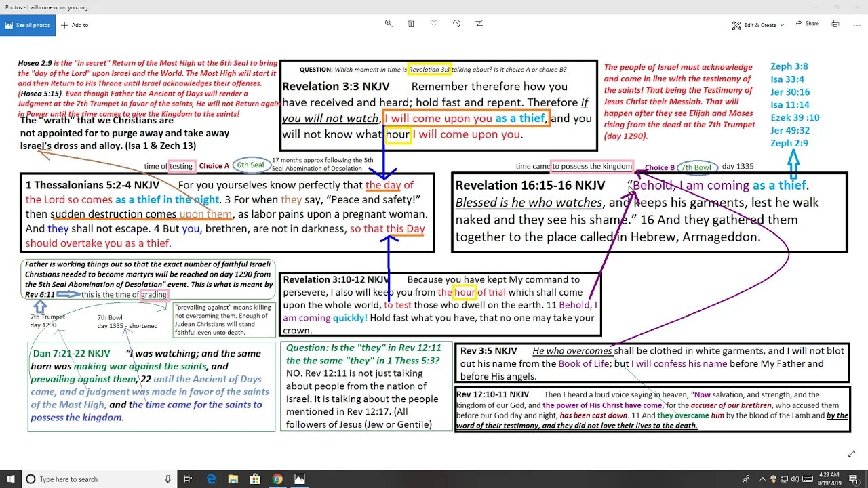This screenshot has width=868, height=488.
Task: Select the Photos app taskbar icon
Action: (299, 479)
